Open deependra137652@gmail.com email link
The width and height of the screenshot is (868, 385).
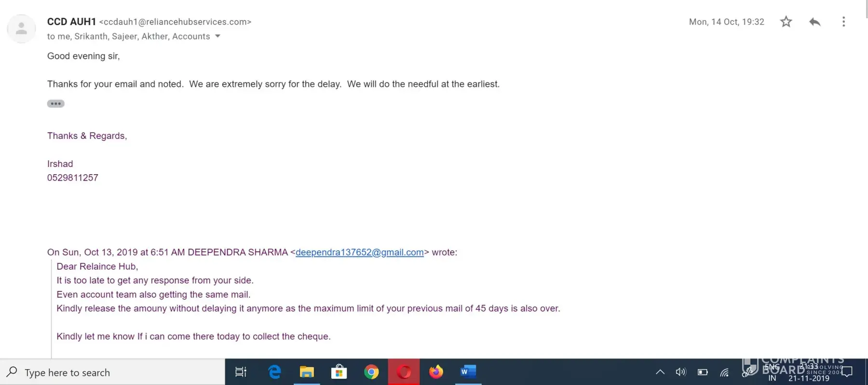click(359, 252)
